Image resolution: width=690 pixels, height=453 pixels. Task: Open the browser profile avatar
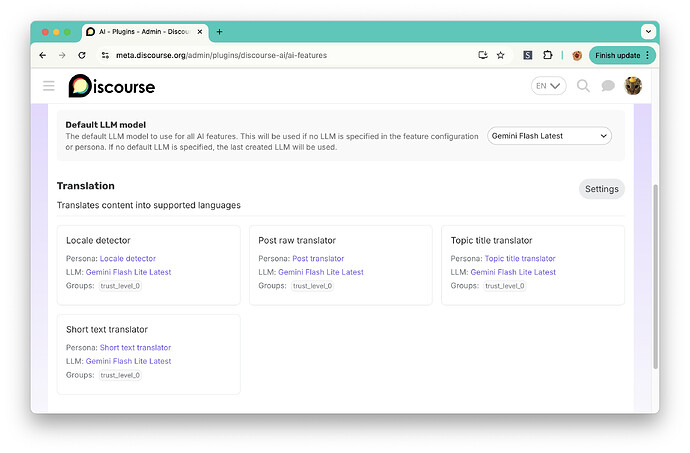click(577, 55)
